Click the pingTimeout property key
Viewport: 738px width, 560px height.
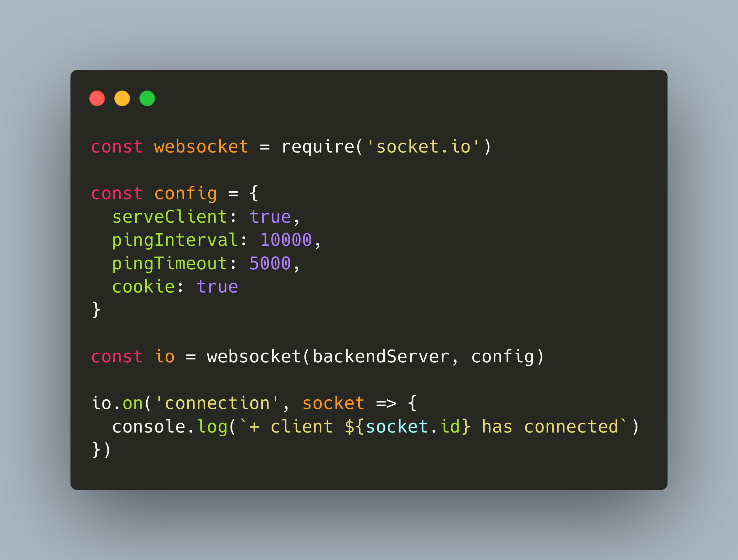coord(170,263)
